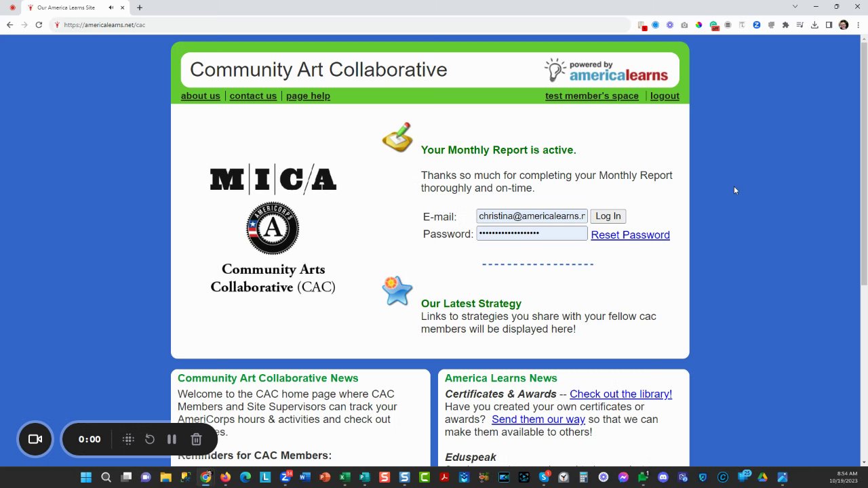Click the blue Z extension icon
The width and height of the screenshot is (868, 488).
757,25
